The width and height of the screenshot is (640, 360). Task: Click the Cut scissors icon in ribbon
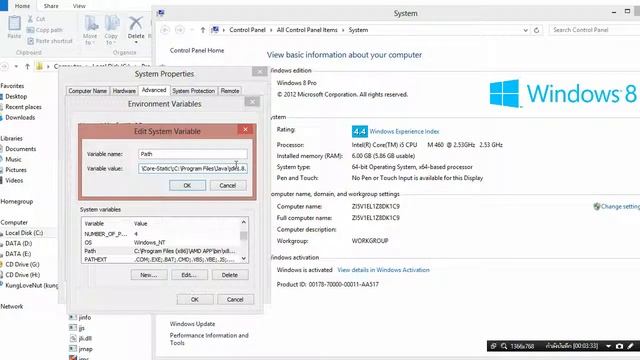30,19
